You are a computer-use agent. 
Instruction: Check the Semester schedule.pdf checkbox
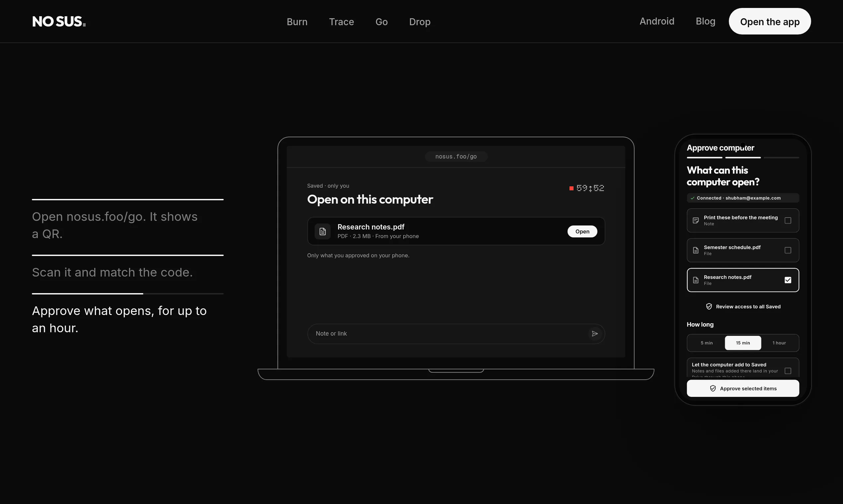[x=788, y=250]
